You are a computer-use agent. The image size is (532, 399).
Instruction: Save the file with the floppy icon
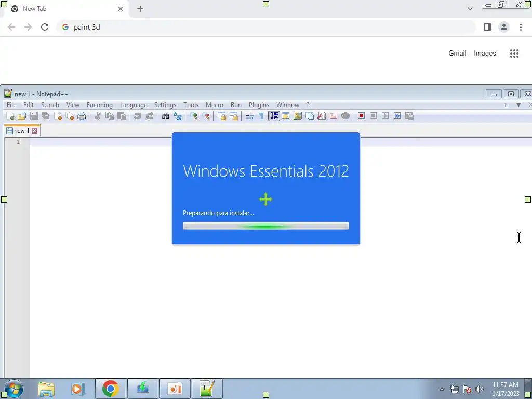pos(34,116)
